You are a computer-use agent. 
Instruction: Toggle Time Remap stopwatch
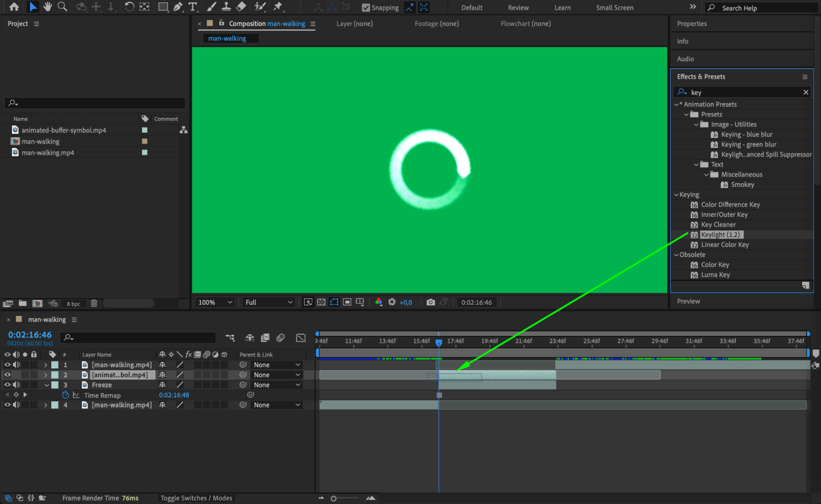(65, 395)
